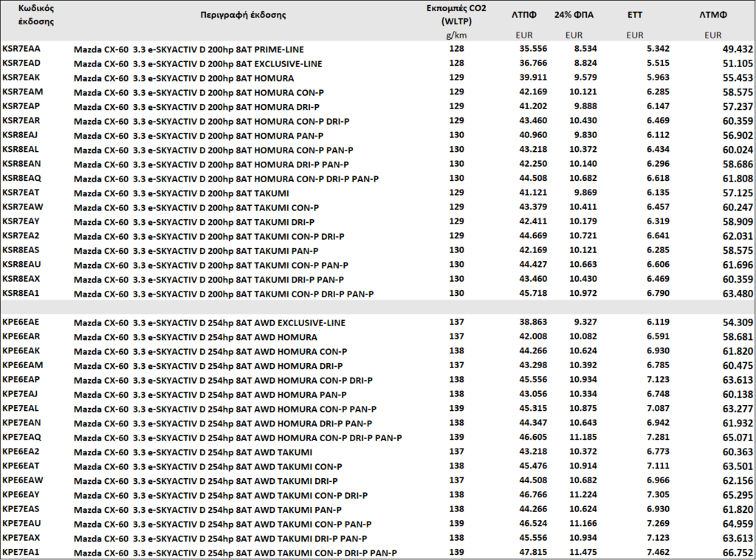This screenshot has height=560, width=756.
Task: Click the version code KSR8EA1
Action: click(21, 294)
